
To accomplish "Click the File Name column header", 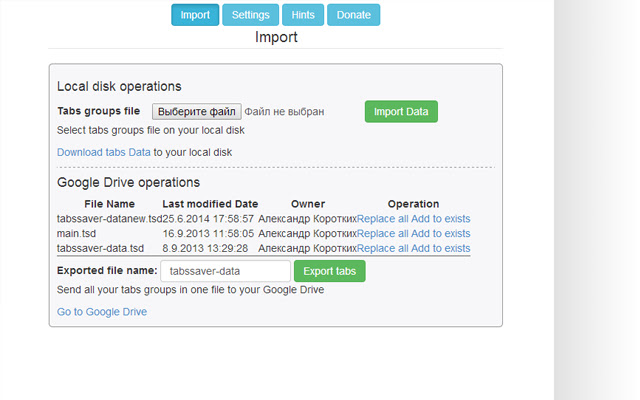I will (x=109, y=204).
